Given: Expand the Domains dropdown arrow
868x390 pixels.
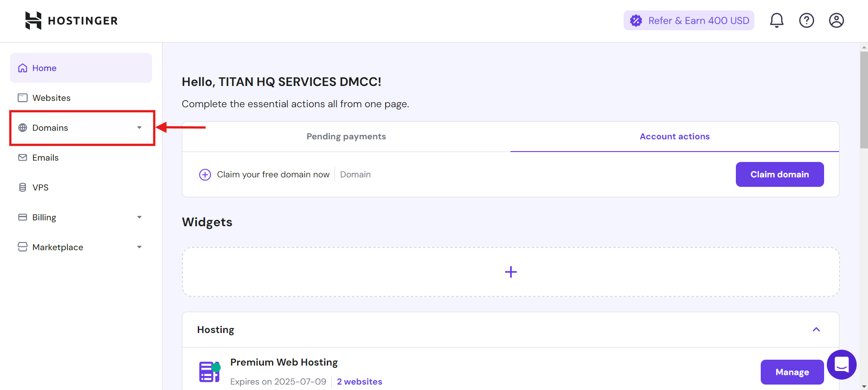Looking at the screenshot, I should (x=139, y=128).
